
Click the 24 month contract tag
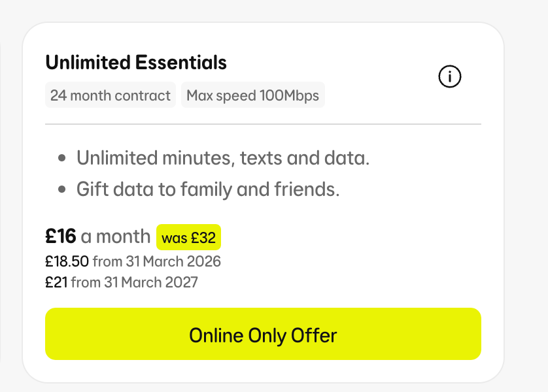click(x=111, y=95)
